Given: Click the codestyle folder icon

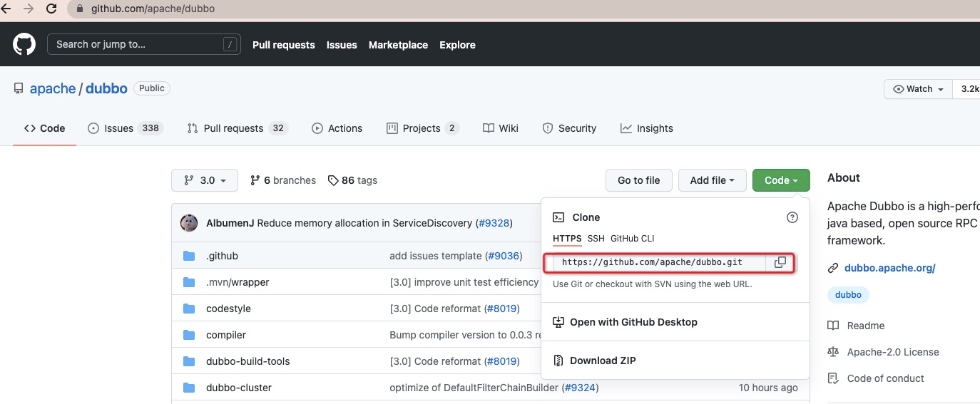Looking at the screenshot, I should click(189, 309).
